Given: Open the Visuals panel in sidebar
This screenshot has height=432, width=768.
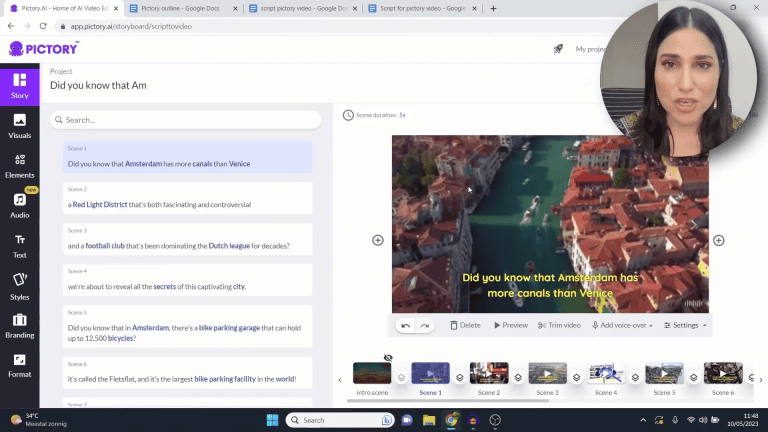Looking at the screenshot, I should pyautogui.click(x=19, y=125).
